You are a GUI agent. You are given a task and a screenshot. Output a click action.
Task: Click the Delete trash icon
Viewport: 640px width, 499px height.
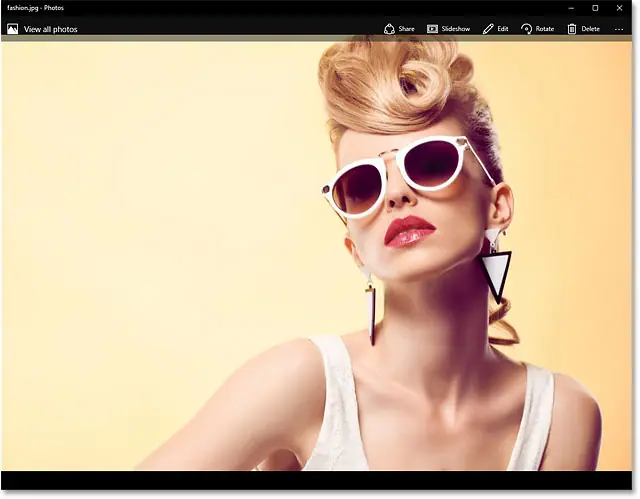coord(572,29)
